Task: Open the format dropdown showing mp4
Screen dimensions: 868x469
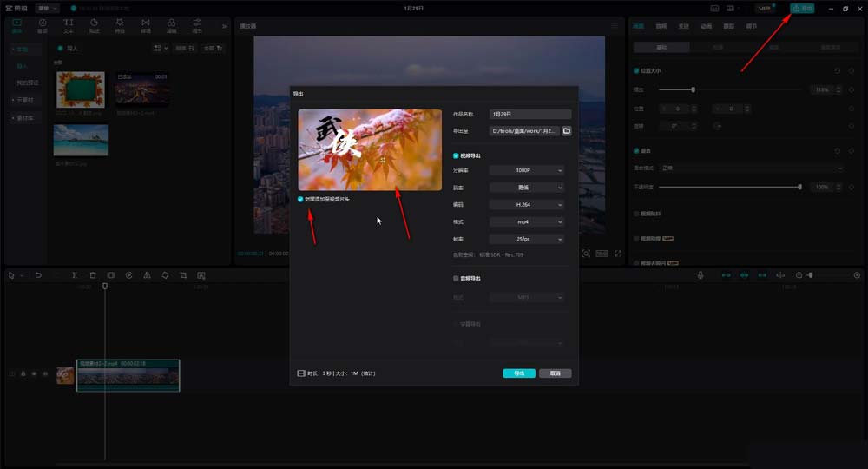Action: click(526, 222)
